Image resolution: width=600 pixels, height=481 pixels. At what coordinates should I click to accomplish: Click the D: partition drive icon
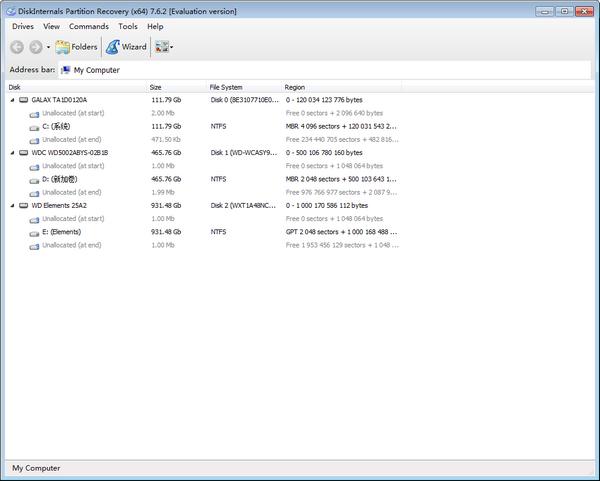coord(34,180)
